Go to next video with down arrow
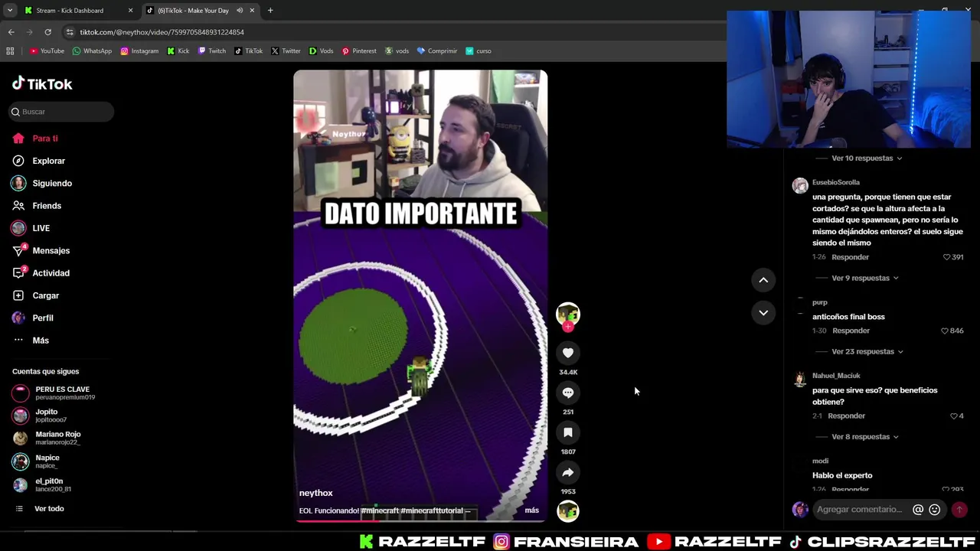Screen dimensions: 980x551 (x=763, y=312)
